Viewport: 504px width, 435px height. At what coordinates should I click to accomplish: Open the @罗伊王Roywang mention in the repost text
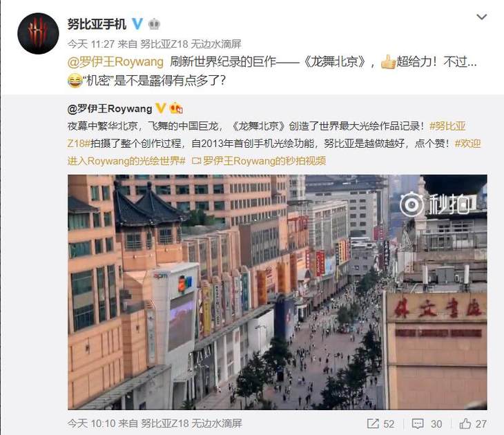[x=115, y=61]
